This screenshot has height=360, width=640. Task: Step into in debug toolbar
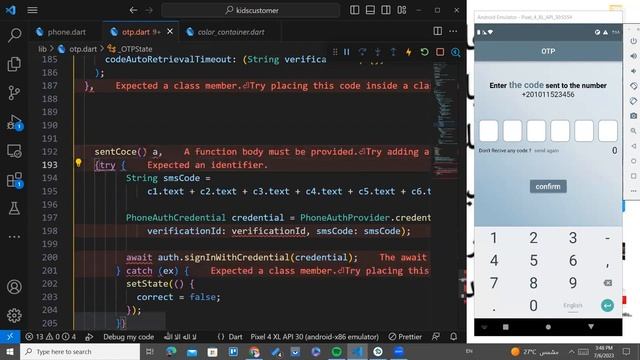pyautogui.click(x=378, y=52)
